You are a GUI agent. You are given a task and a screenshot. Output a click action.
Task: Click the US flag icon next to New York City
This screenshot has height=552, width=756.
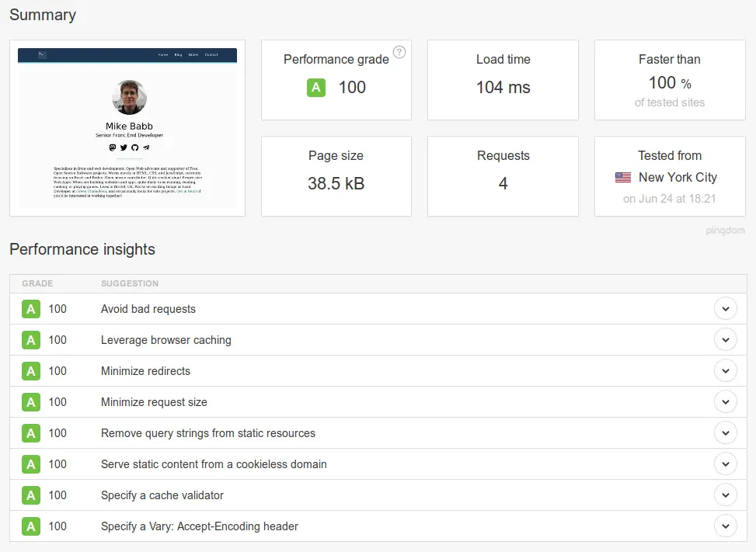(x=623, y=178)
